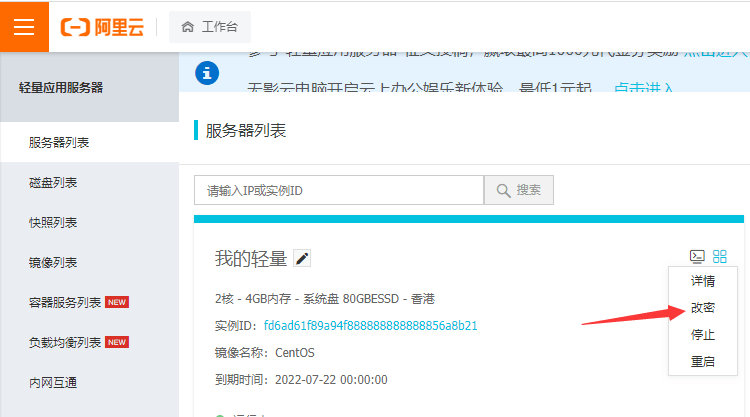This screenshot has height=417, width=750.
Task: Click the 搜索 search button
Action: [518, 190]
